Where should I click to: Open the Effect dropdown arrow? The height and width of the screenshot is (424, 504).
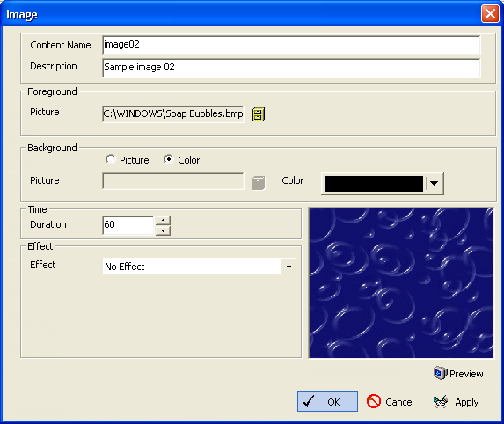(x=289, y=267)
